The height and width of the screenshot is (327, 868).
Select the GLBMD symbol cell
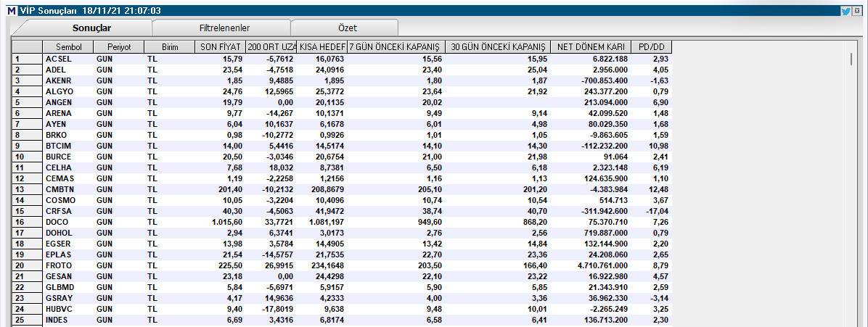coord(60,287)
